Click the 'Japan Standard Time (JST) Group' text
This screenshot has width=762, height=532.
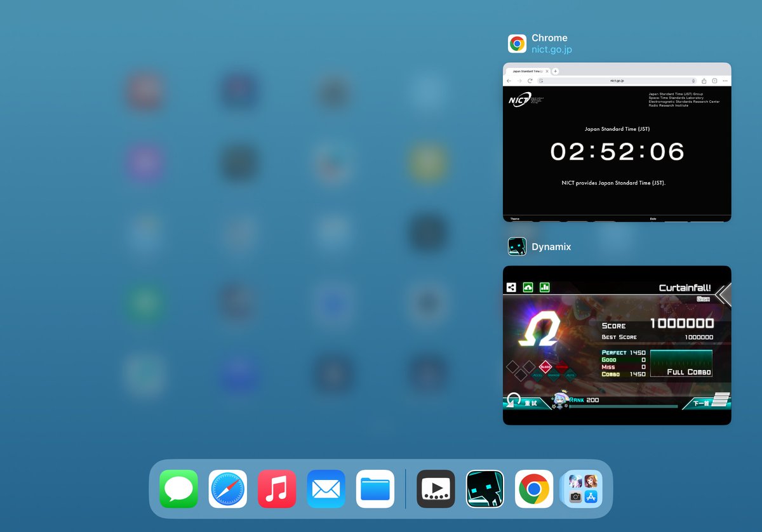[x=676, y=94]
